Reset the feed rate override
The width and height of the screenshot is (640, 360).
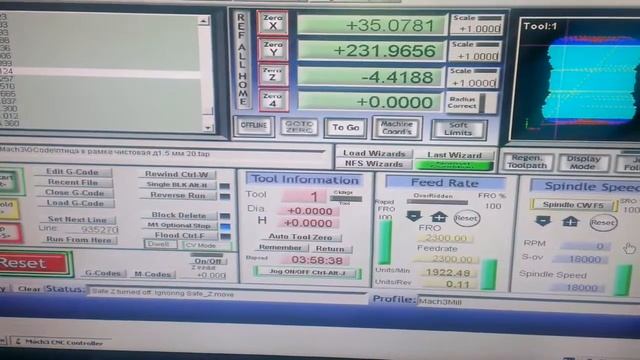click(466, 218)
